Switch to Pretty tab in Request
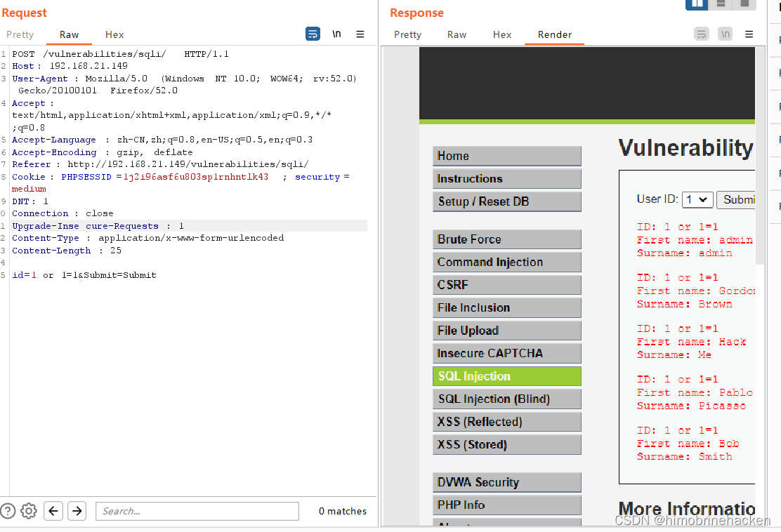 pos(20,34)
